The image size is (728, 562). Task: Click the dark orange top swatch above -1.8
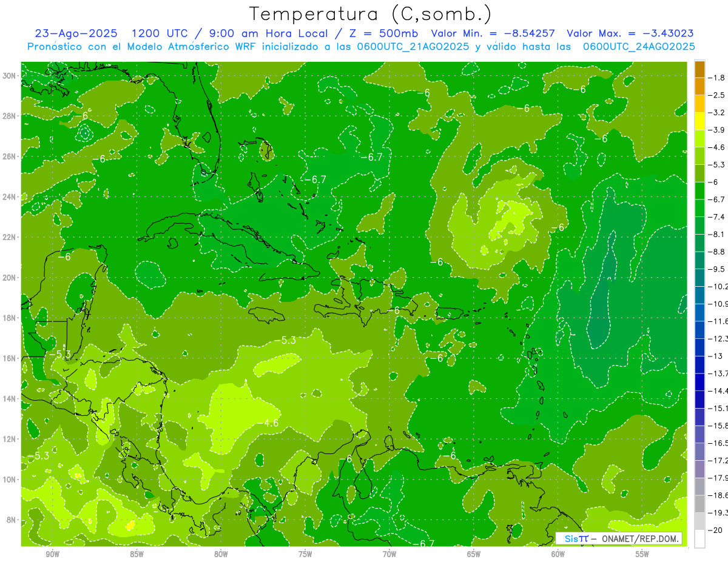pyautogui.click(x=699, y=69)
